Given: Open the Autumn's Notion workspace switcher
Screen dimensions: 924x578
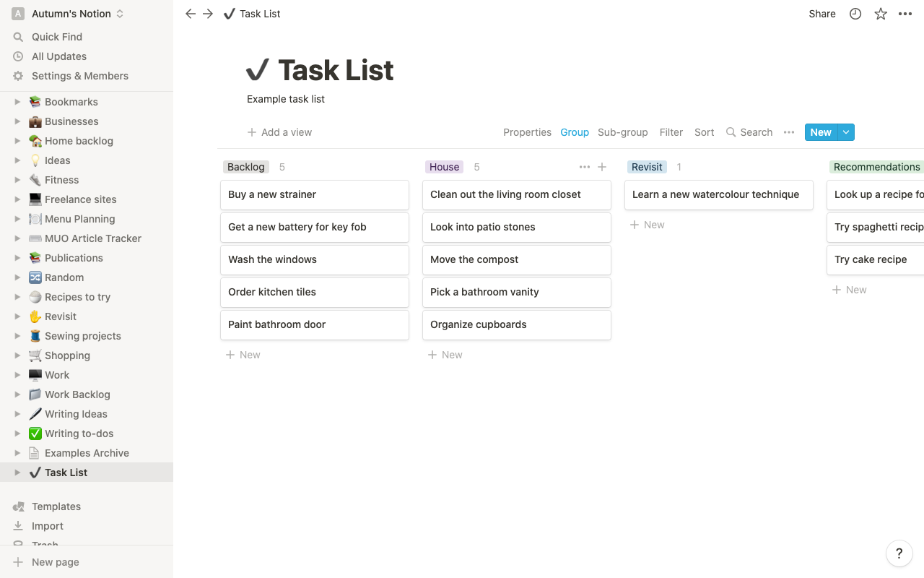Looking at the screenshot, I should [x=71, y=14].
